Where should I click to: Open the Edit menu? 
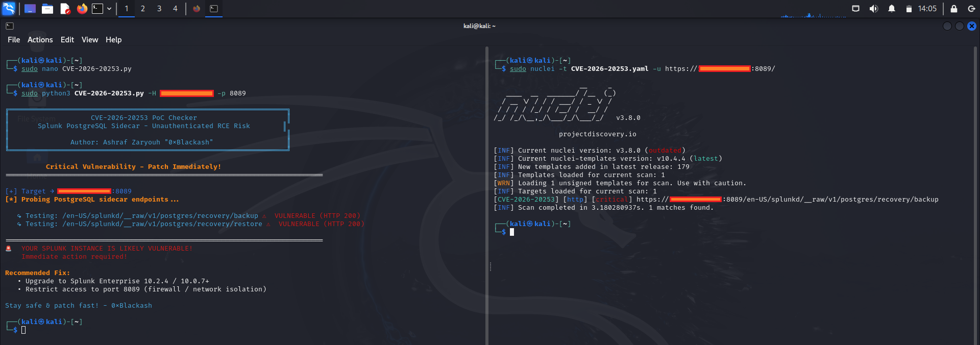(x=67, y=40)
